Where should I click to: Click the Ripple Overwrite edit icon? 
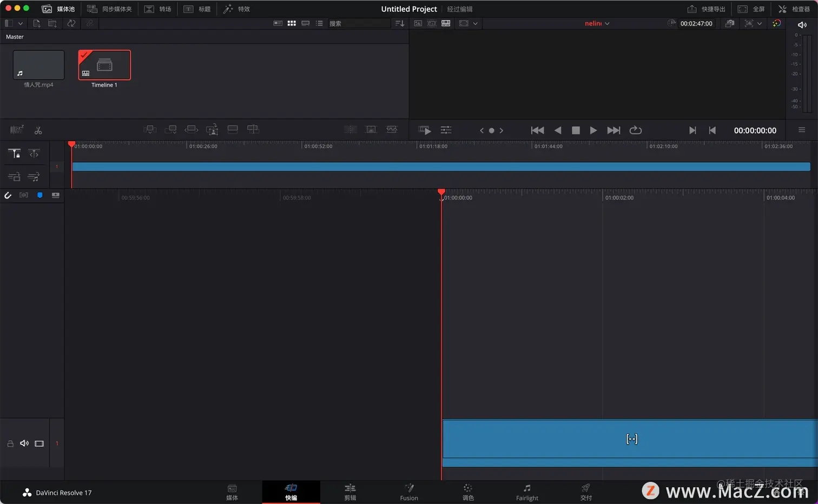(191, 130)
